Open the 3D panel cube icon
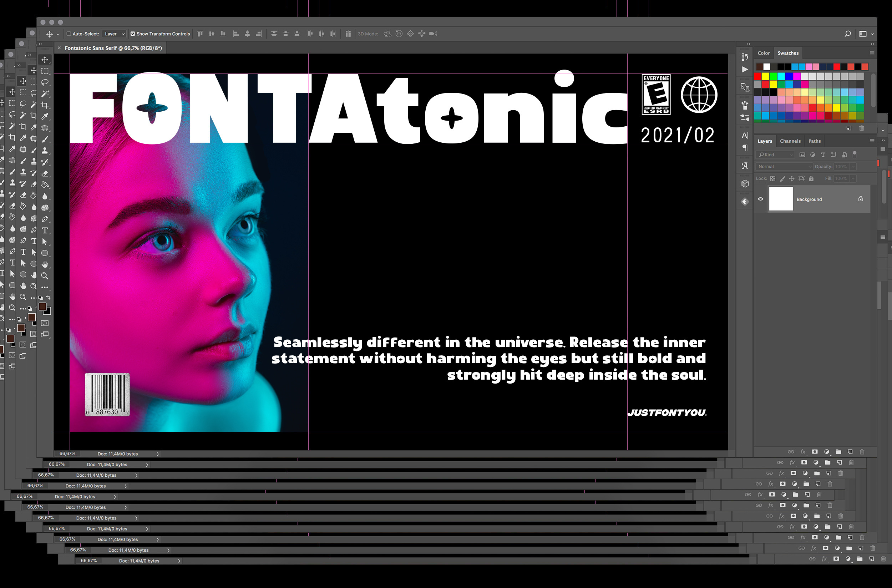Image resolution: width=892 pixels, height=588 pixels. [x=745, y=183]
